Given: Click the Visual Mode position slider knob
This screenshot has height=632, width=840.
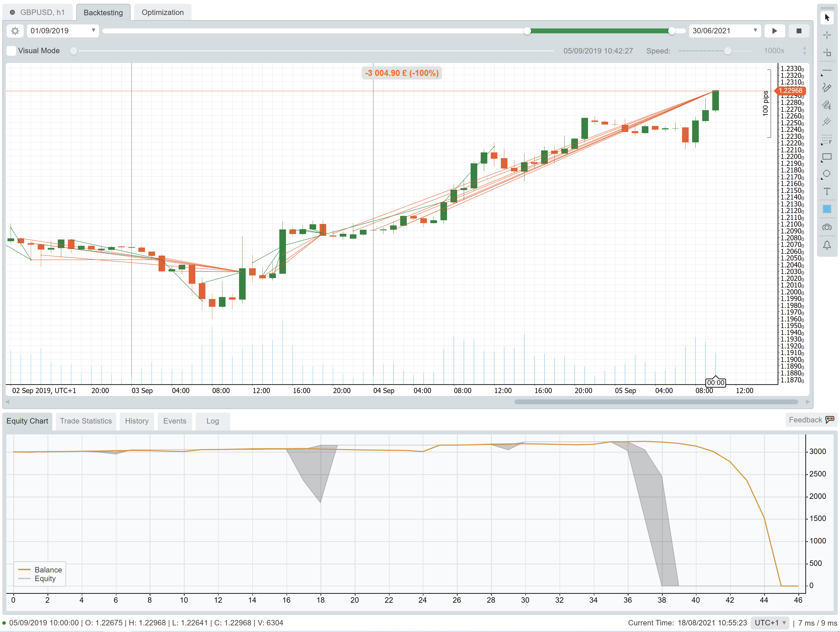Looking at the screenshot, I should pos(74,51).
